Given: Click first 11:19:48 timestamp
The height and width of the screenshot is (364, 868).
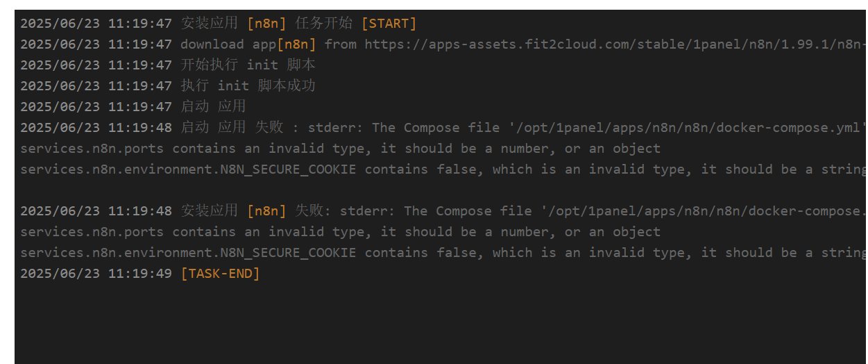Looking at the screenshot, I should tap(139, 128).
